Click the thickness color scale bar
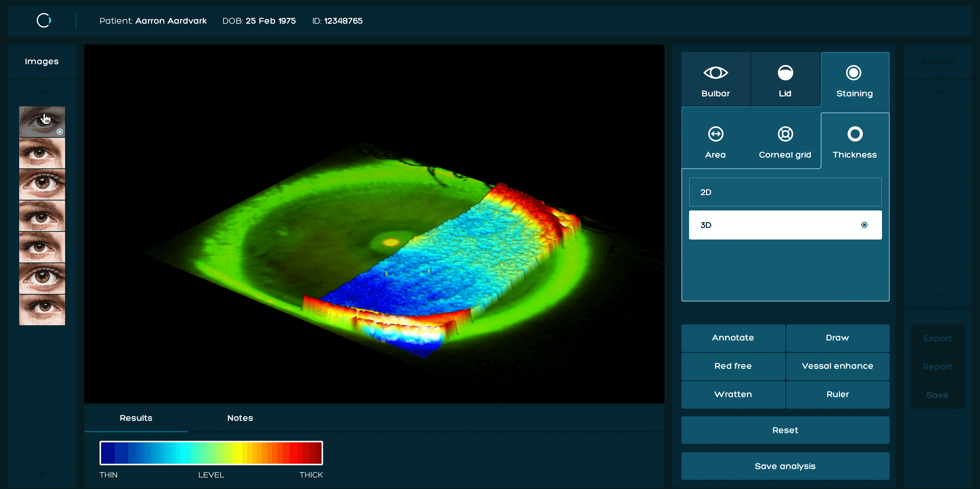Viewport: 980px width, 489px height. (x=211, y=453)
